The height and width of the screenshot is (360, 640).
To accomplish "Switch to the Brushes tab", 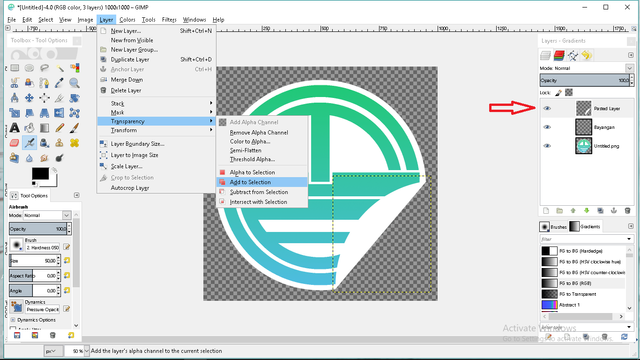I will (x=553, y=227).
